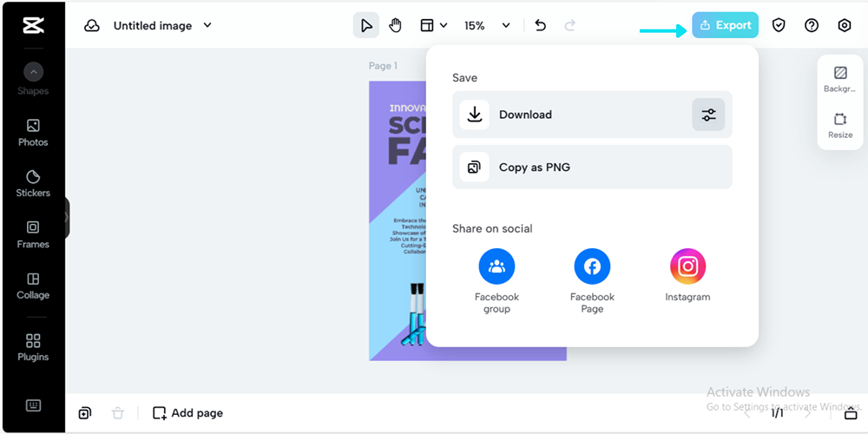Undo the last action

[540, 25]
